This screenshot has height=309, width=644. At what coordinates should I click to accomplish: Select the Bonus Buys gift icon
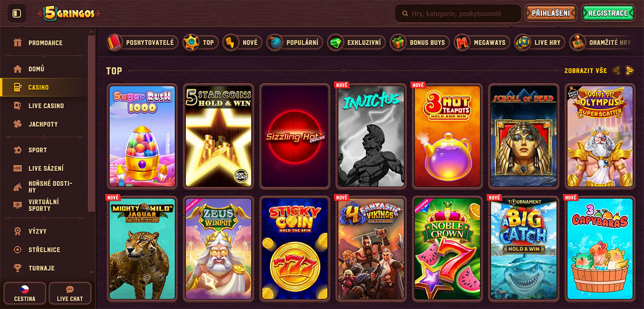pyautogui.click(x=398, y=43)
